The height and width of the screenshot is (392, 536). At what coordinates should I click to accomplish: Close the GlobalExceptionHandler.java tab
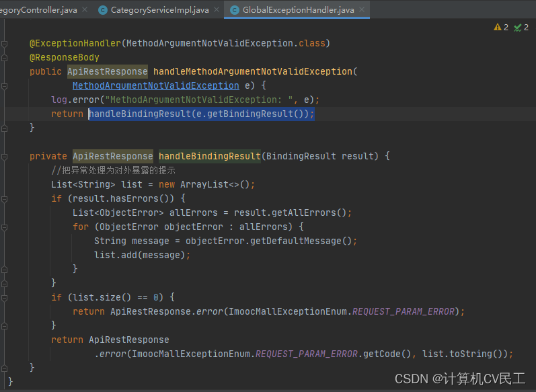362,10
